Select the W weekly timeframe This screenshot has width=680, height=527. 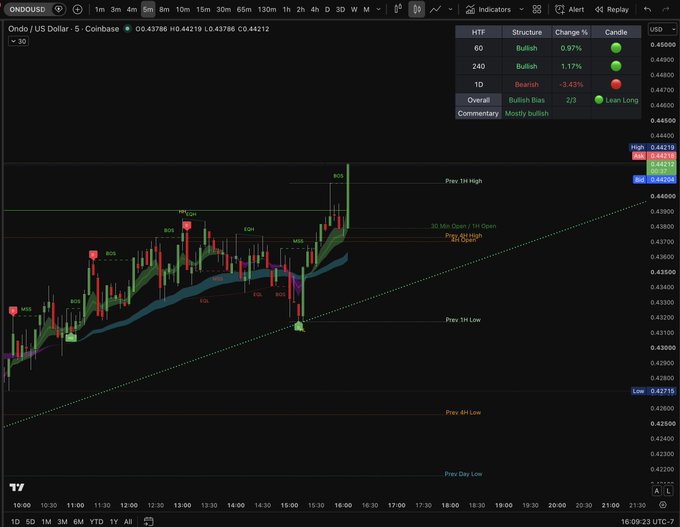click(x=354, y=9)
